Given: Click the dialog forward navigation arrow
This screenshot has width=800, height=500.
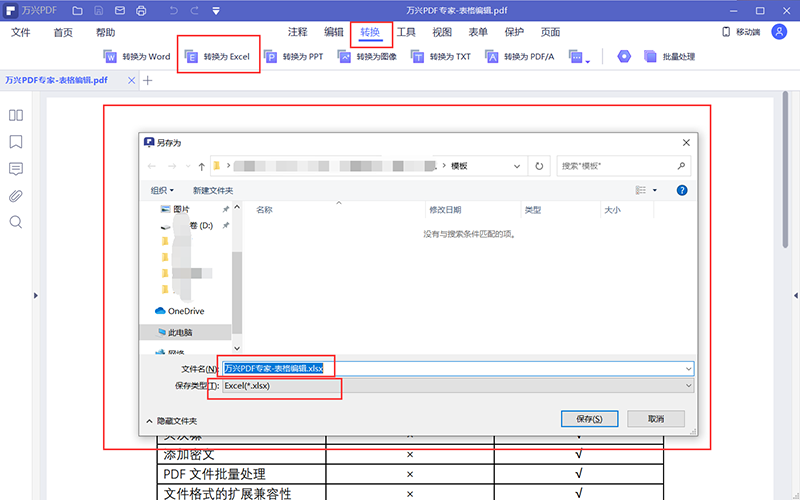Looking at the screenshot, I should (172, 166).
